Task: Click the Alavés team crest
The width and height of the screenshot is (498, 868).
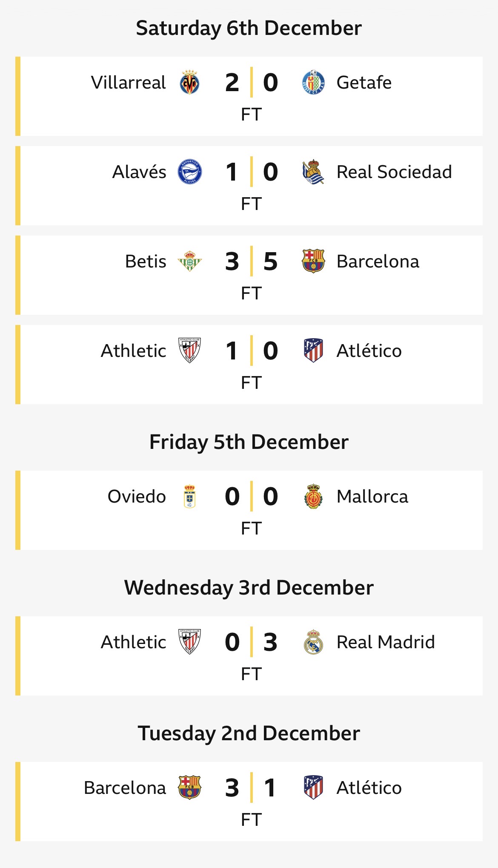Action: (x=189, y=172)
